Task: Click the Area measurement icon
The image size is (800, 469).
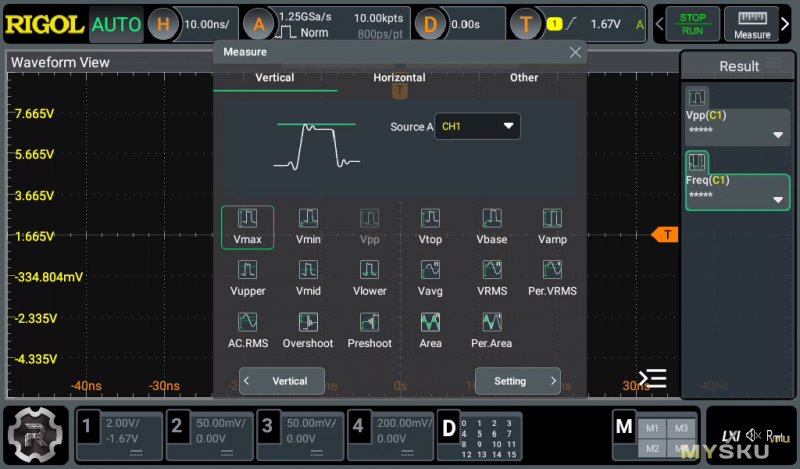Action: coord(430,323)
